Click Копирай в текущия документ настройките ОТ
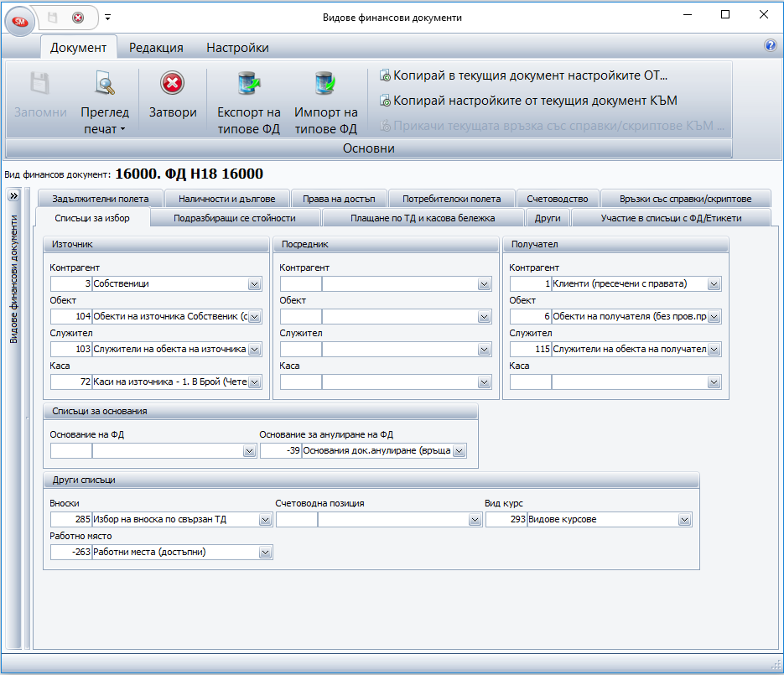784x675 pixels. (x=523, y=75)
